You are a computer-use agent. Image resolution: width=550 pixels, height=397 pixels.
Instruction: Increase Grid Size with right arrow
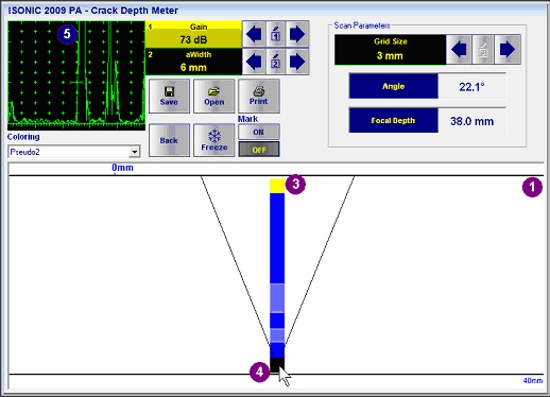(508, 49)
